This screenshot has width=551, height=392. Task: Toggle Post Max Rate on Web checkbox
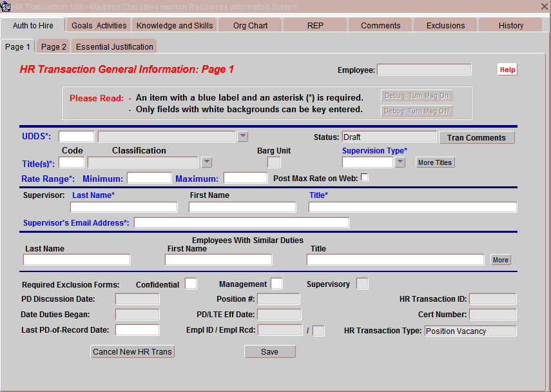click(x=365, y=177)
